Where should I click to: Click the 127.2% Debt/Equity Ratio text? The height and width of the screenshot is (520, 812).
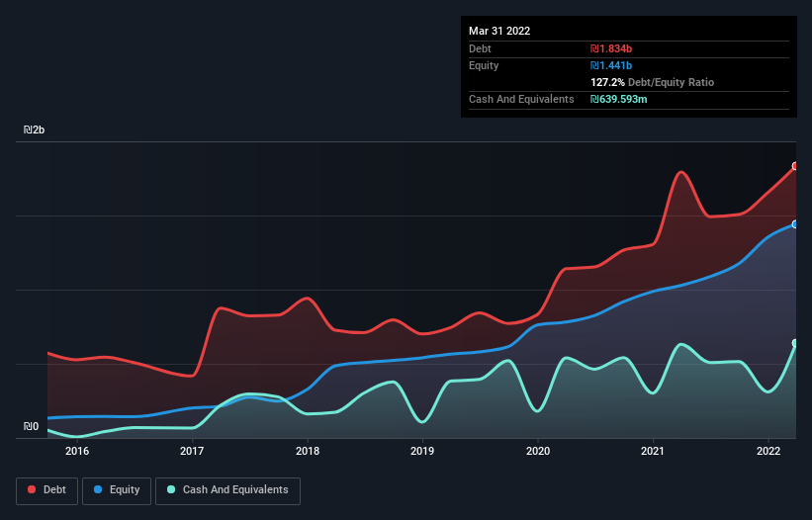click(x=652, y=82)
